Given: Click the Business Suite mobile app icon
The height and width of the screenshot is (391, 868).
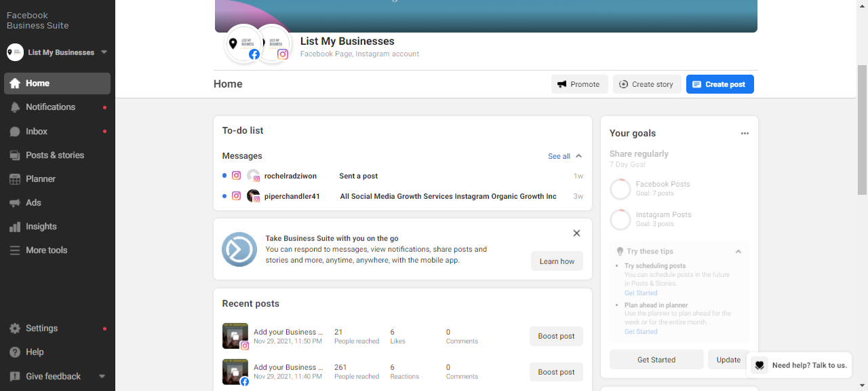Looking at the screenshot, I should (239, 249).
